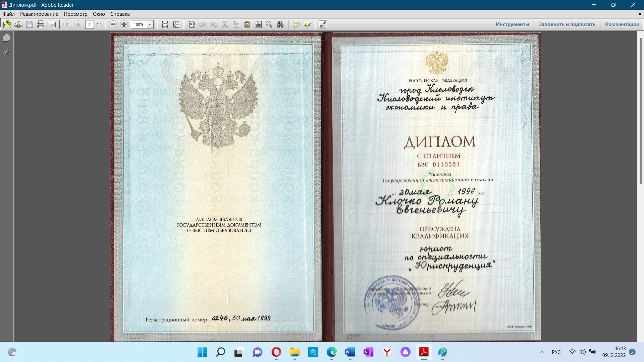Select the snapshot camera tool
The image size is (644, 362).
[x=258, y=24]
